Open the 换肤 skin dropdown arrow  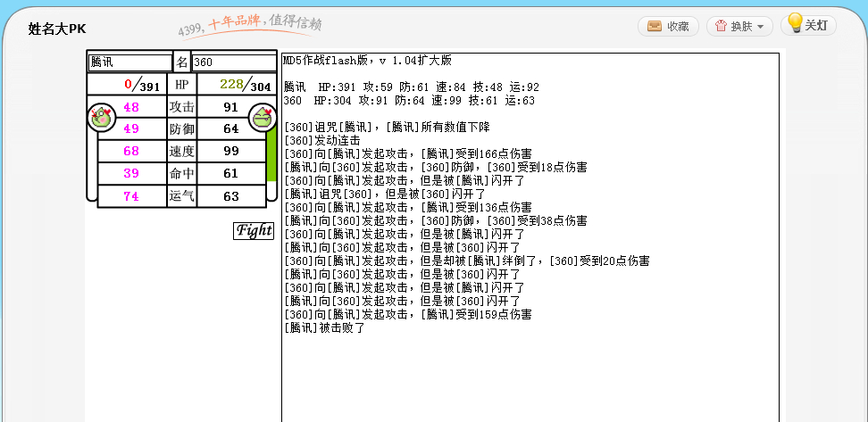pyautogui.click(x=761, y=27)
